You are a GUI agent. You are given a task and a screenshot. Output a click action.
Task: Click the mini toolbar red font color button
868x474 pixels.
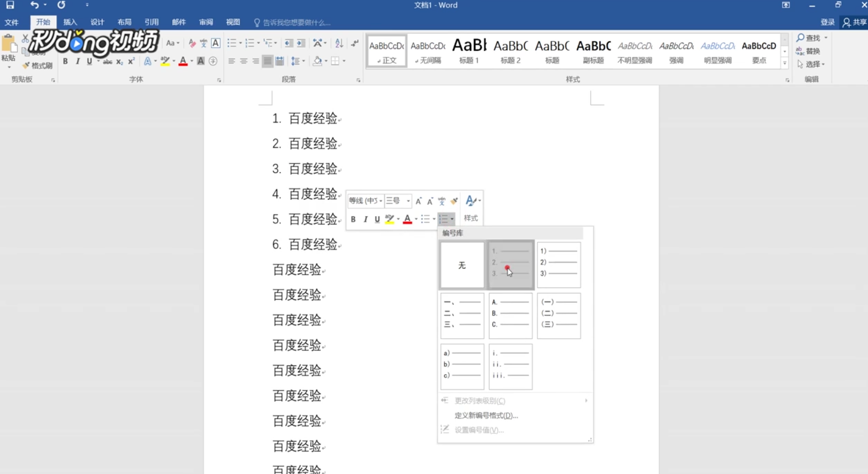(x=407, y=219)
